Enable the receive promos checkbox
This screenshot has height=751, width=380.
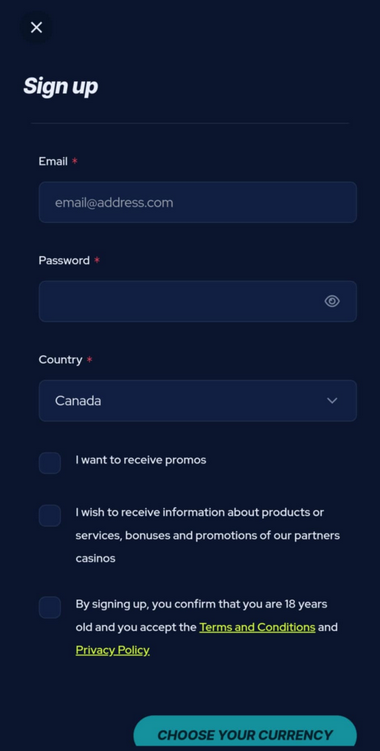coord(50,463)
